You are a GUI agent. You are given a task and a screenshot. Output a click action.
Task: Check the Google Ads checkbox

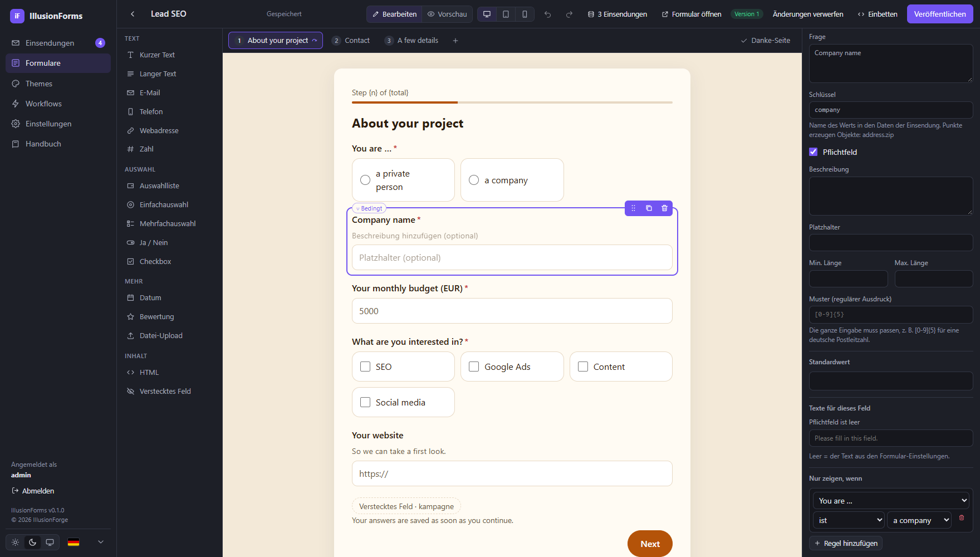(x=512, y=367)
